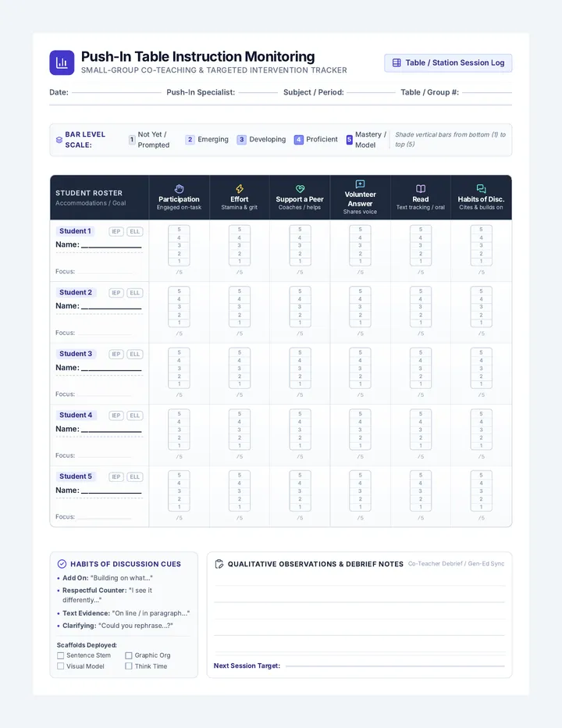
Task: Select level 3 Developing swatch
Action: click(x=241, y=139)
